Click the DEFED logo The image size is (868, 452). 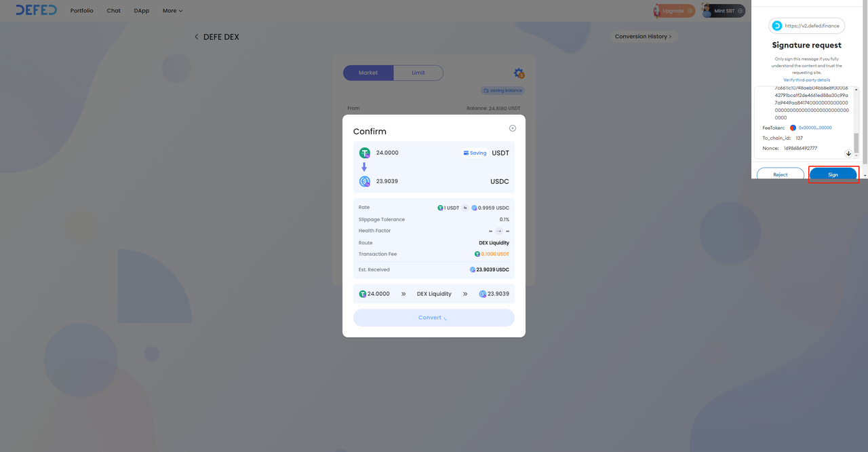coord(37,10)
